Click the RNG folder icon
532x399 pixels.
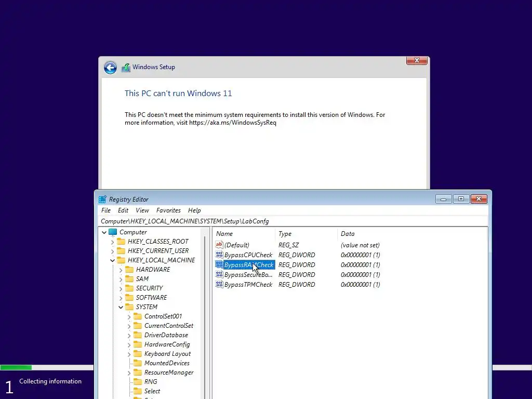[x=138, y=382]
